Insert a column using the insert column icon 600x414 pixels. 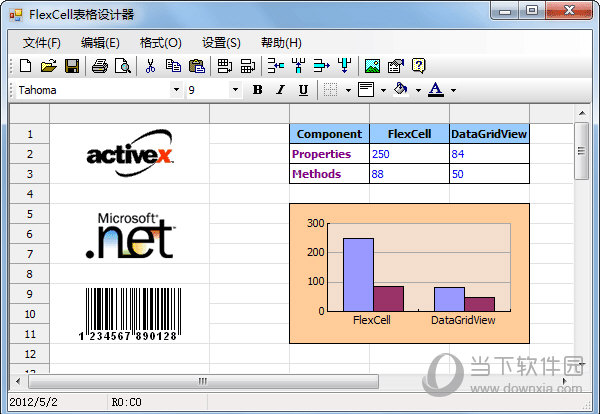click(298, 66)
